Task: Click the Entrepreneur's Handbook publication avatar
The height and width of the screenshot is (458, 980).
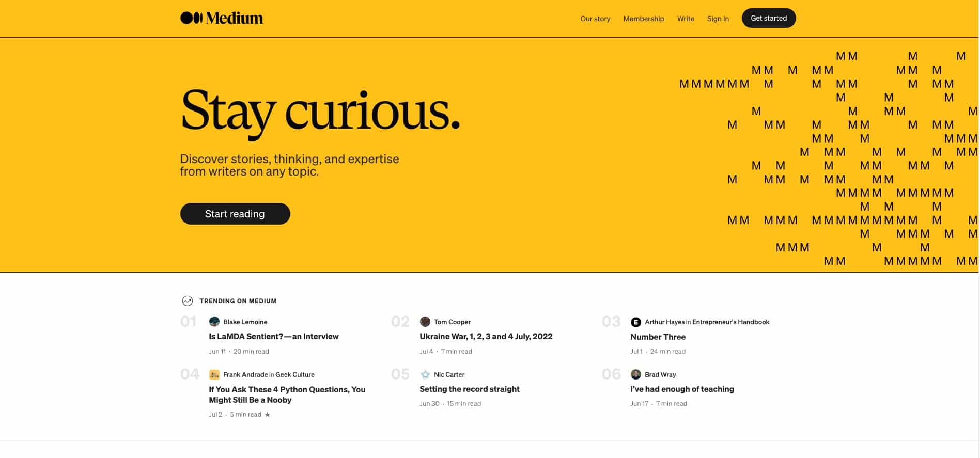Action: click(x=636, y=322)
